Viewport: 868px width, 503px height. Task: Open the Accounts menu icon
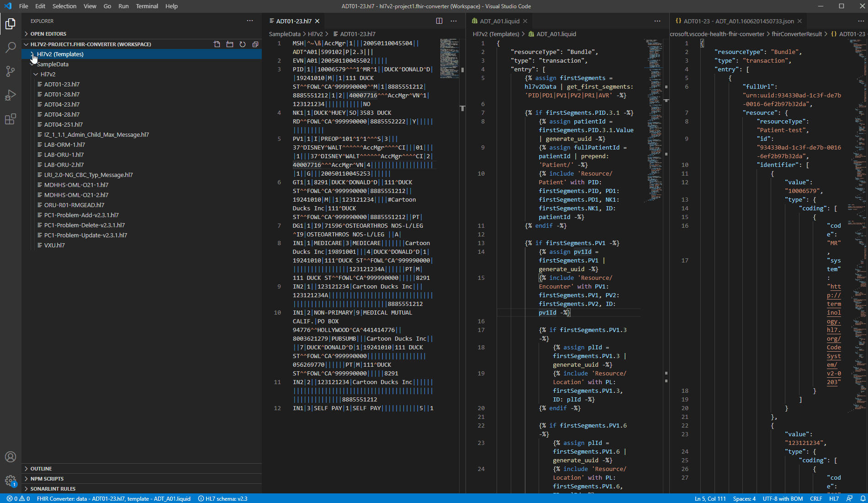(11, 457)
